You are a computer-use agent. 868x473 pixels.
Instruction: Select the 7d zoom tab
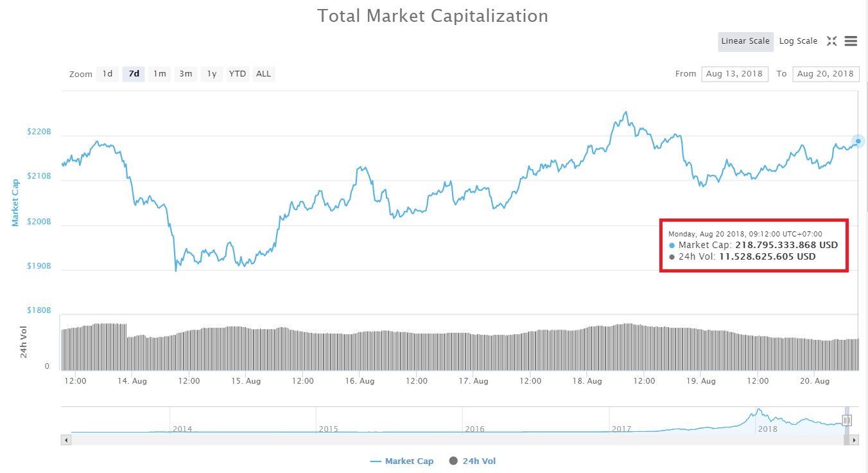pyautogui.click(x=134, y=73)
